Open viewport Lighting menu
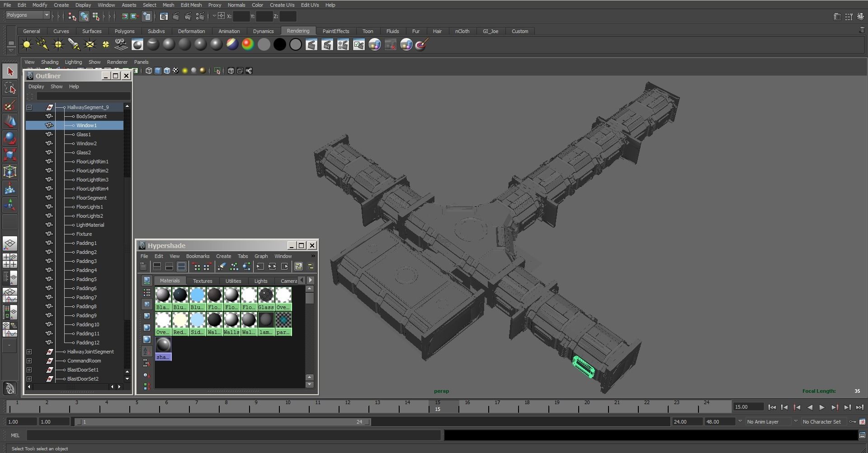Screen dimensions: 868x453 [x=73, y=62]
